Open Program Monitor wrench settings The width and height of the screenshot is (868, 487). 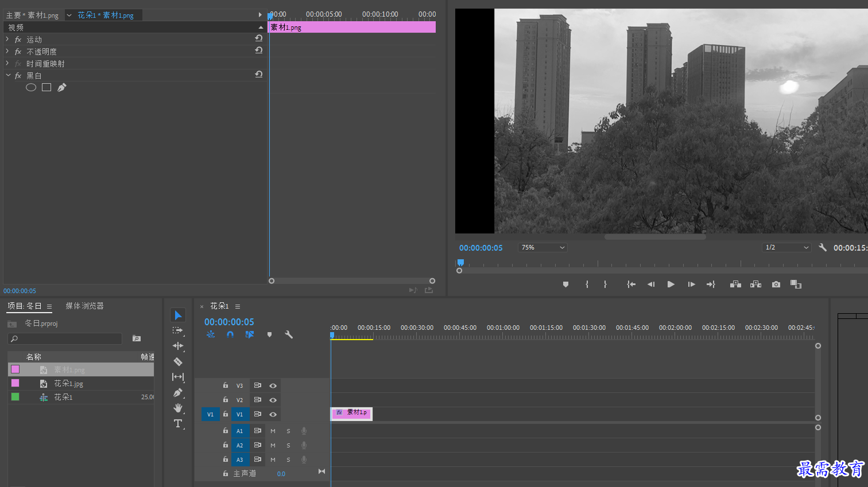tap(823, 248)
